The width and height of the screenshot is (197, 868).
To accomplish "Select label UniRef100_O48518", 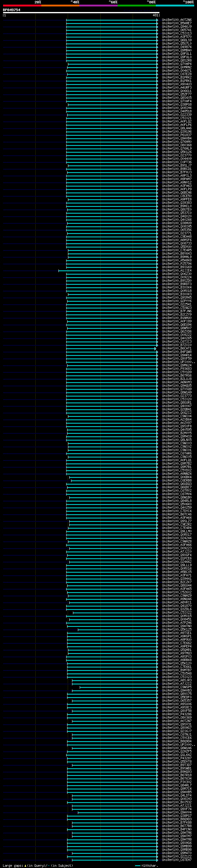I will coord(176,111).
